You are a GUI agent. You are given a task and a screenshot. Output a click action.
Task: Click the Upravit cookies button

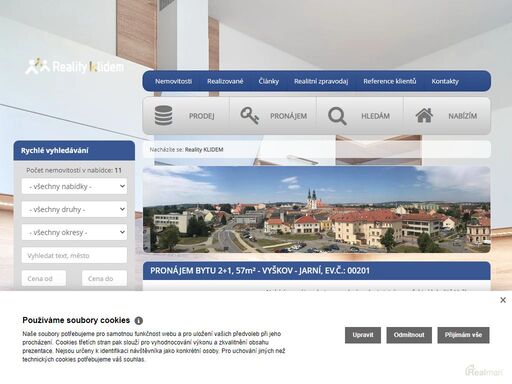coord(363,335)
